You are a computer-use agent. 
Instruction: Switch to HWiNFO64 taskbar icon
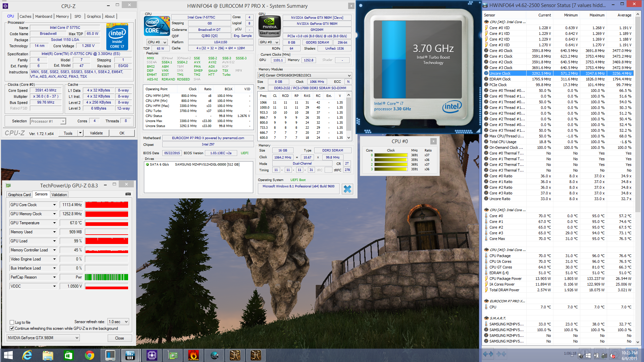130,355
